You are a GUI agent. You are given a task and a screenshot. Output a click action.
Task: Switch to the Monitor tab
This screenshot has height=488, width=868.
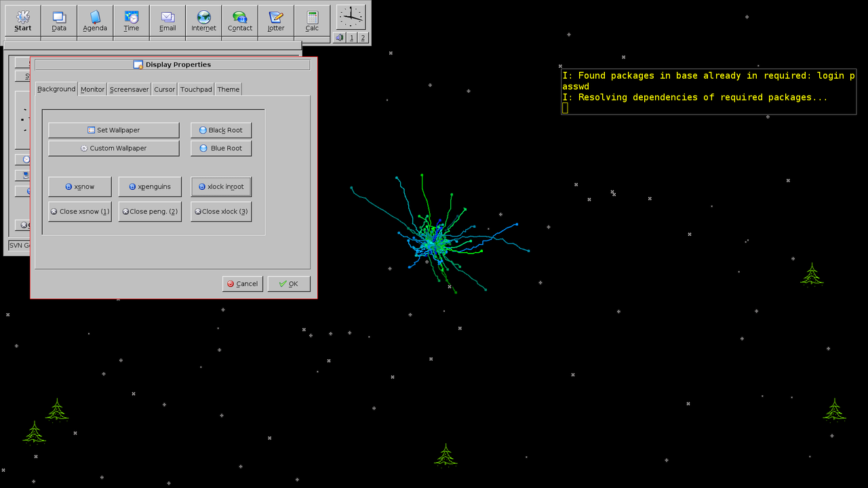[92, 89]
